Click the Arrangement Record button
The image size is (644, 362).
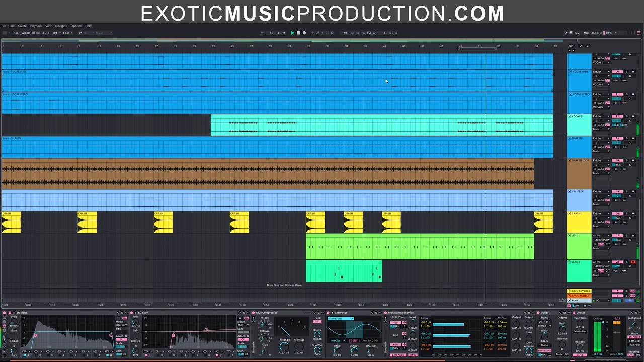click(304, 33)
